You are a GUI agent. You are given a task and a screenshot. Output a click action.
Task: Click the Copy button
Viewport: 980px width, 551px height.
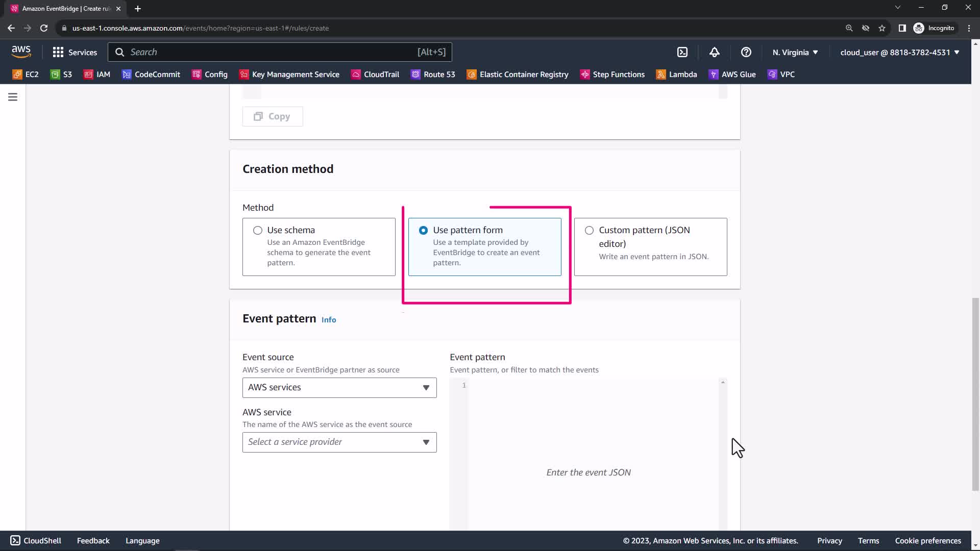click(x=273, y=116)
